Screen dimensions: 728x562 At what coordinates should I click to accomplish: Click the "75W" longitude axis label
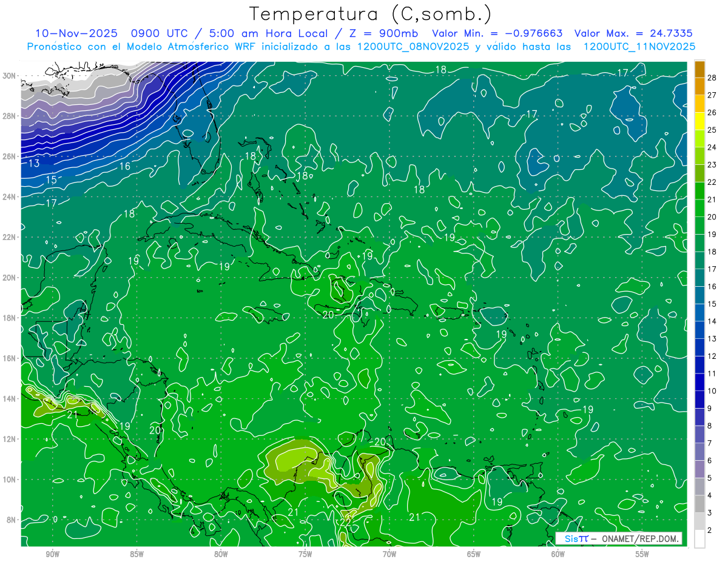(x=305, y=554)
